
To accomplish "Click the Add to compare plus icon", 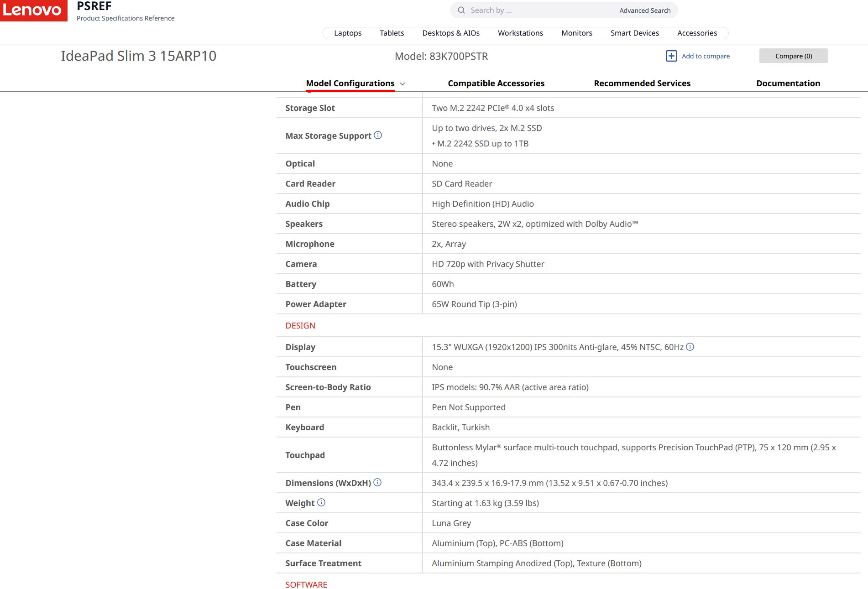I will 671,56.
